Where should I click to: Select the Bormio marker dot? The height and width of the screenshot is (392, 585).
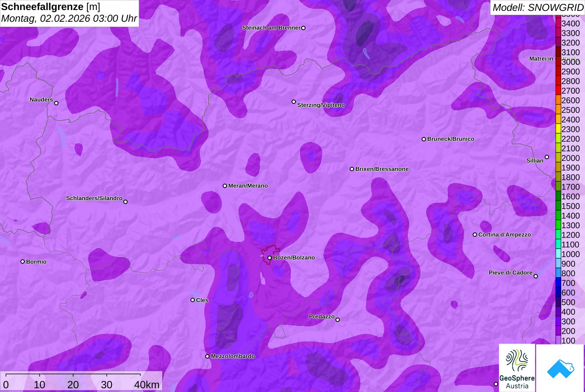(x=23, y=262)
